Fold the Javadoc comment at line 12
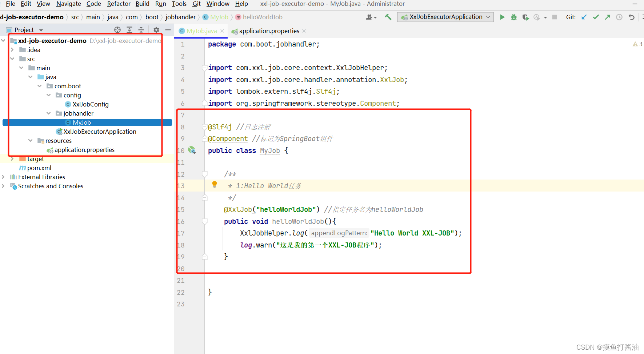The height and width of the screenshot is (354, 644). click(x=205, y=174)
